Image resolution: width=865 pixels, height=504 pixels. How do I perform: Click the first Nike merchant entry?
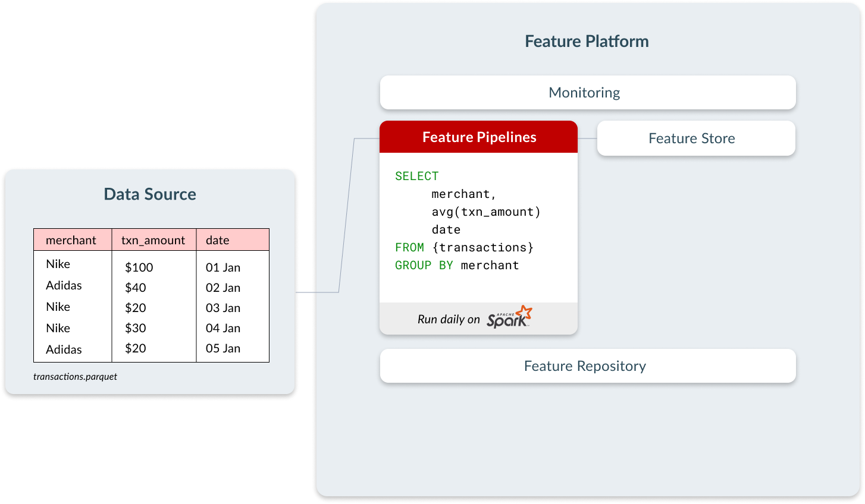point(58,264)
